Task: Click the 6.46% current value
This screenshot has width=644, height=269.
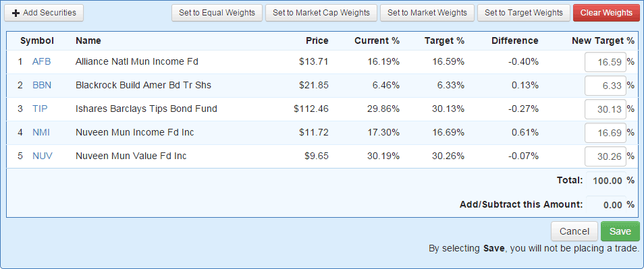Action: tap(385, 86)
